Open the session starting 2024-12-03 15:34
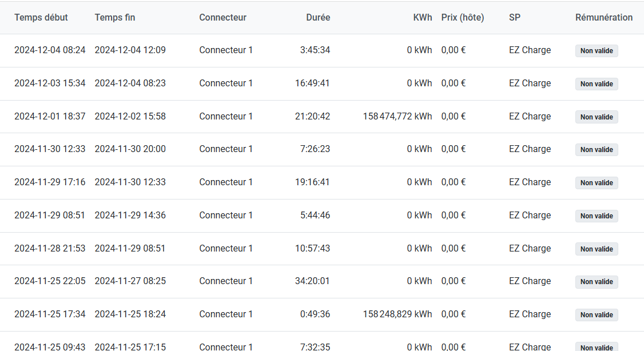This screenshot has width=644, height=351. point(50,83)
